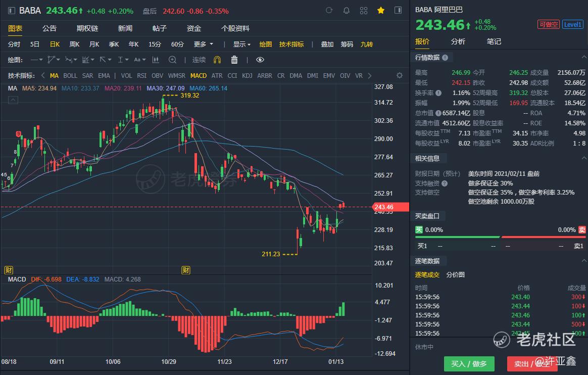
Task: Click the 支持融资 help icon
Action: (x=445, y=183)
